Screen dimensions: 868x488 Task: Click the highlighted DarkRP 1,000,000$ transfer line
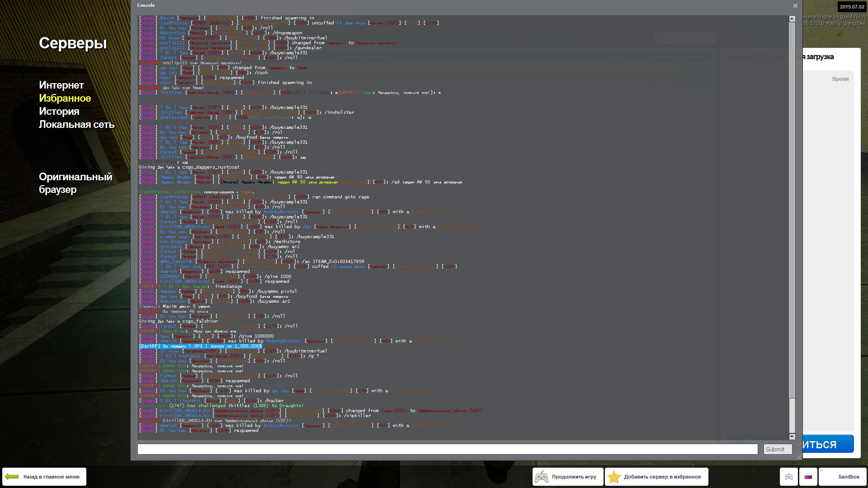(x=200, y=346)
